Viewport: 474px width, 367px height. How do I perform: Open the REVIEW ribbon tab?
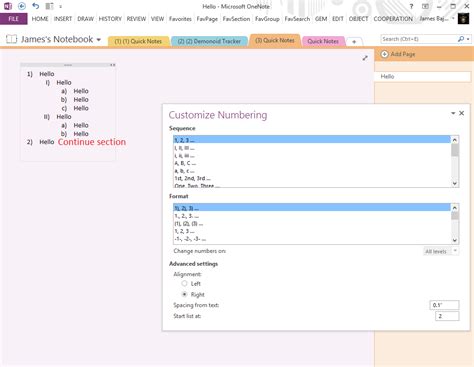(x=136, y=19)
